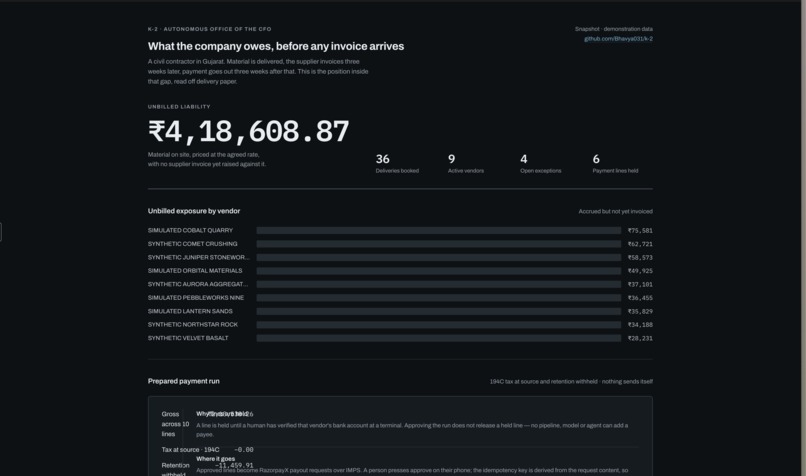Image resolution: width=806 pixels, height=476 pixels.
Task: Click the "Tax at source · 194C" line label
Action: pyautogui.click(x=190, y=450)
